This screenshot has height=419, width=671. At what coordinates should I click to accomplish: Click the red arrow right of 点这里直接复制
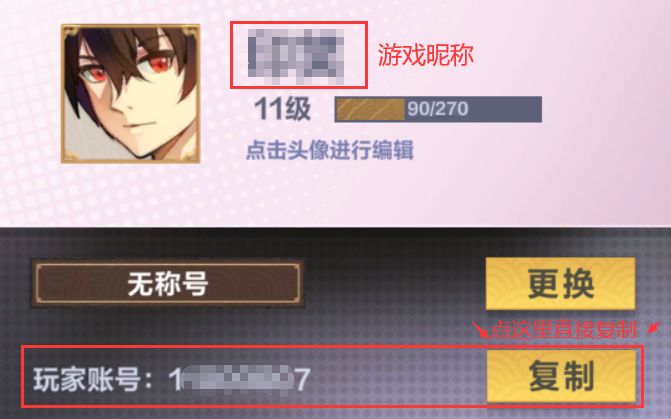(653, 328)
